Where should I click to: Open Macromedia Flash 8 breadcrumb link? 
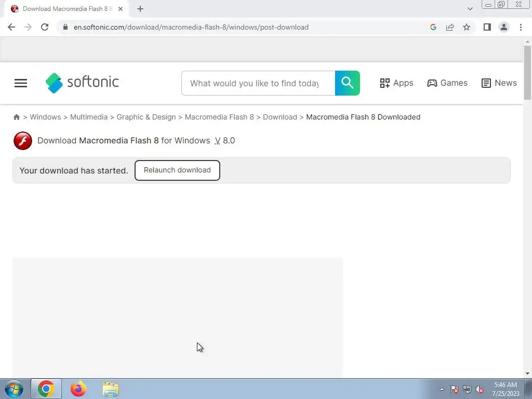tap(219, 117)
